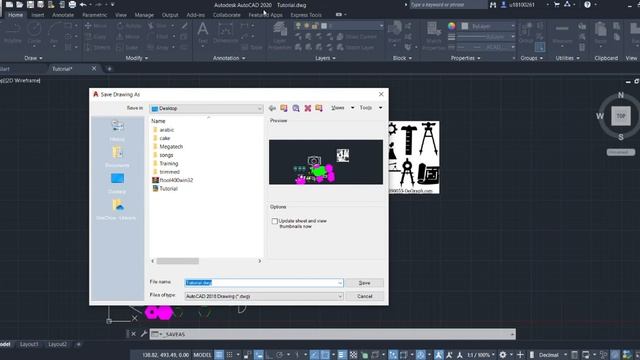The width and height of the screenshot is (640, 360).
Task: Switch to the Insert ribbon tab
Action: tap(38, 15)
